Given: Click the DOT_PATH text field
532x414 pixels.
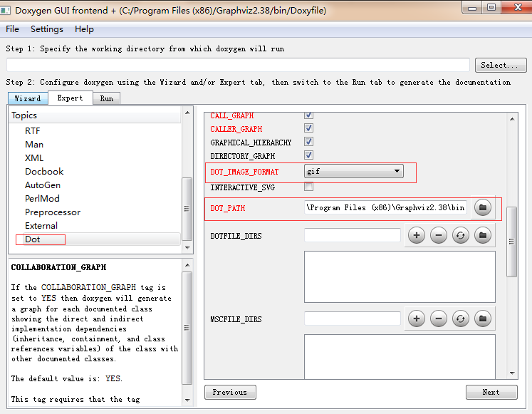Looking at the screenshot, I should coord(385,207).
